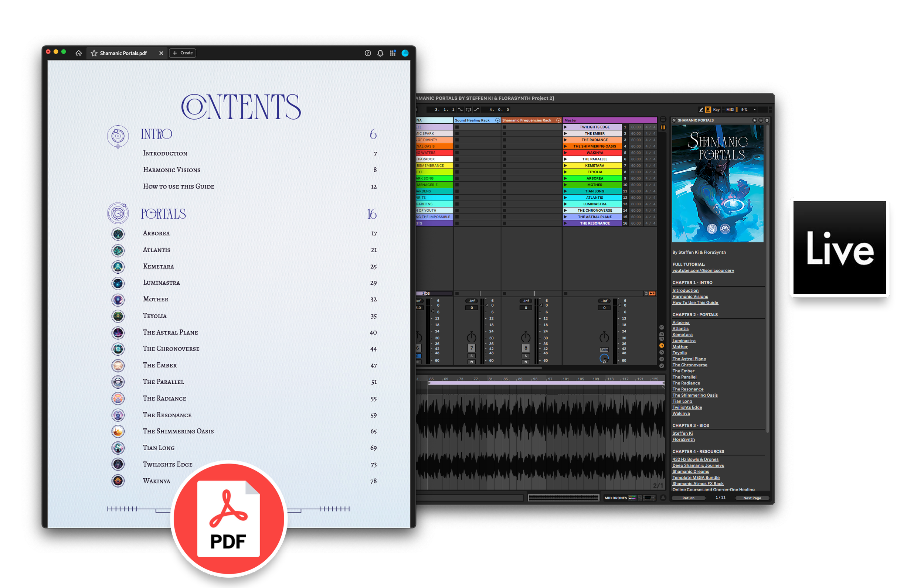Open the Harmonic Visions help link
This screenshot has width=924, height=588.
pyautogui.click(x=690, y=297)
